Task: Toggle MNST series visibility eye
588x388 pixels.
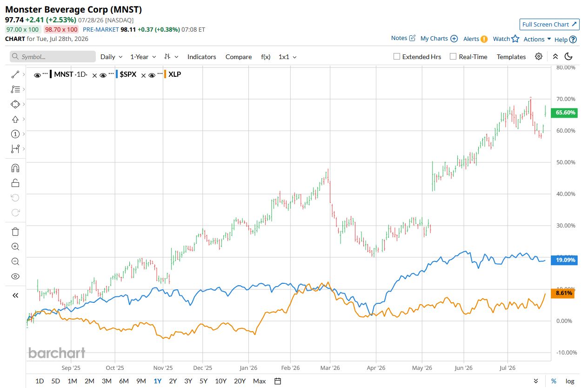Action: [x=38, y=74]
